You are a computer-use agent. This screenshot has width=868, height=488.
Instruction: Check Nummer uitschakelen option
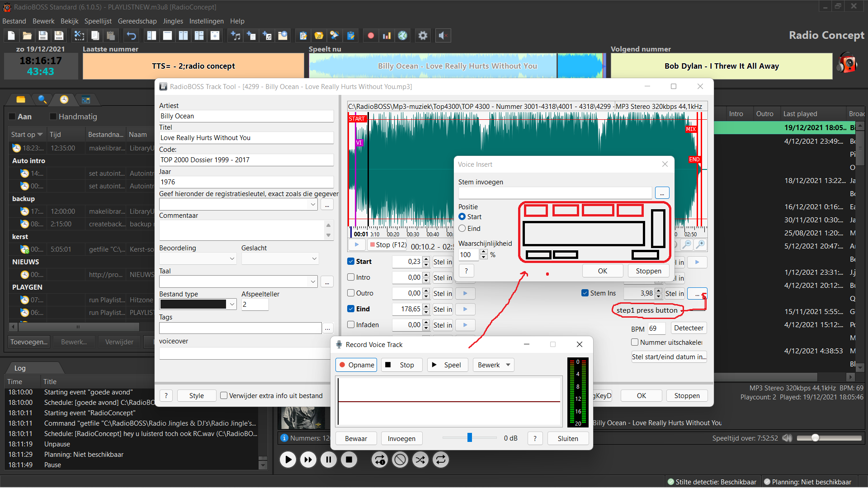pos(635,342)
